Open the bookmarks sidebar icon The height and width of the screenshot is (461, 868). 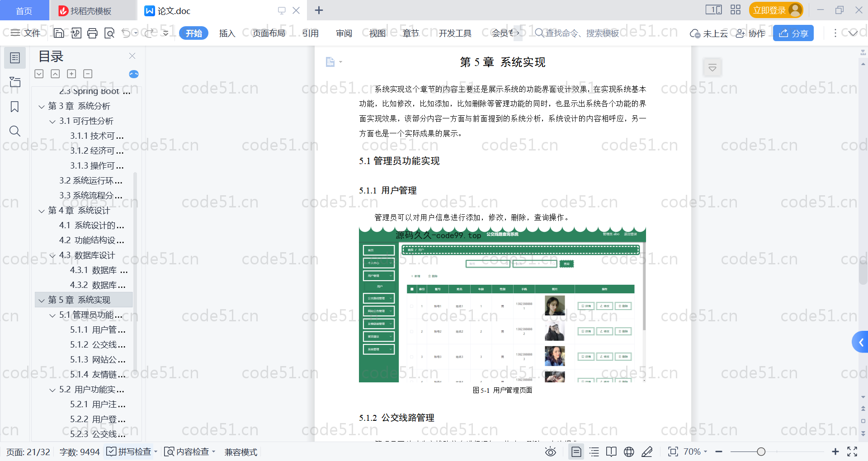15,107
